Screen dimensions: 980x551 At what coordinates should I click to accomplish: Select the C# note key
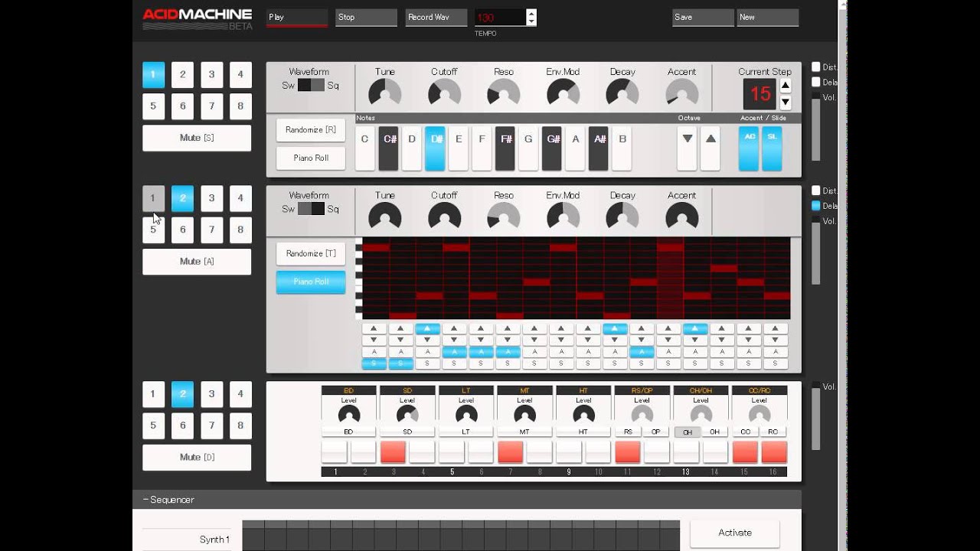[389, 148]
